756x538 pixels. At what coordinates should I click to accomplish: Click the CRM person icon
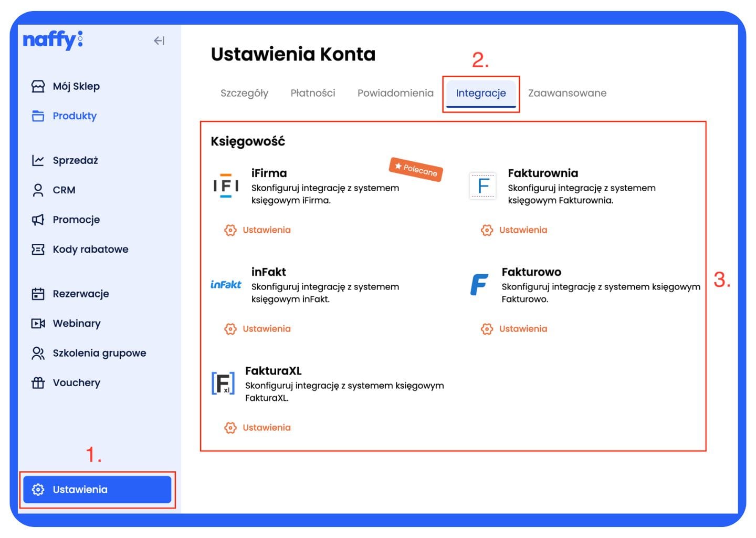(x=38, y=190)
